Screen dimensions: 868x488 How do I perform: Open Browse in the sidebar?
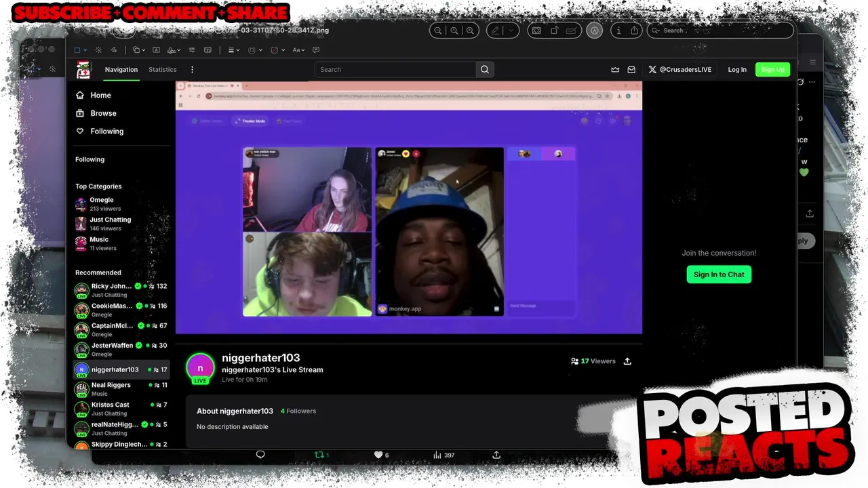[x=96, y=113]
